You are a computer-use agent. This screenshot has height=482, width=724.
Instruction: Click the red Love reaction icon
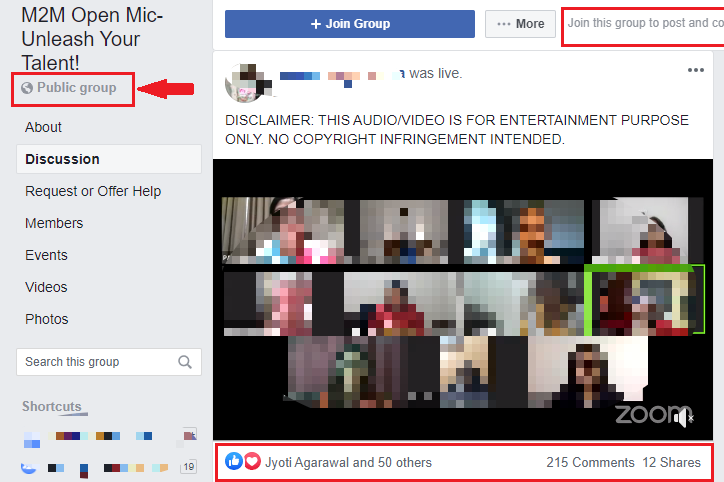click(251, 462)
